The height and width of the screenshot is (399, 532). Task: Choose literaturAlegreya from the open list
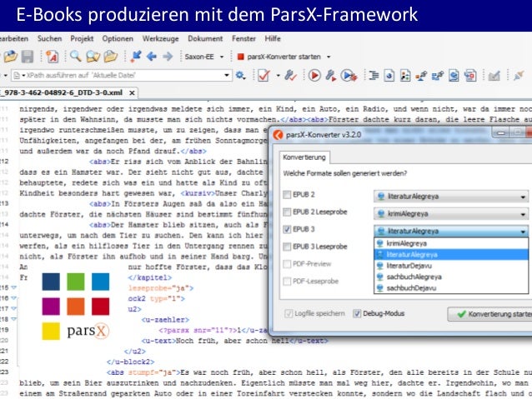click(451, 255)
